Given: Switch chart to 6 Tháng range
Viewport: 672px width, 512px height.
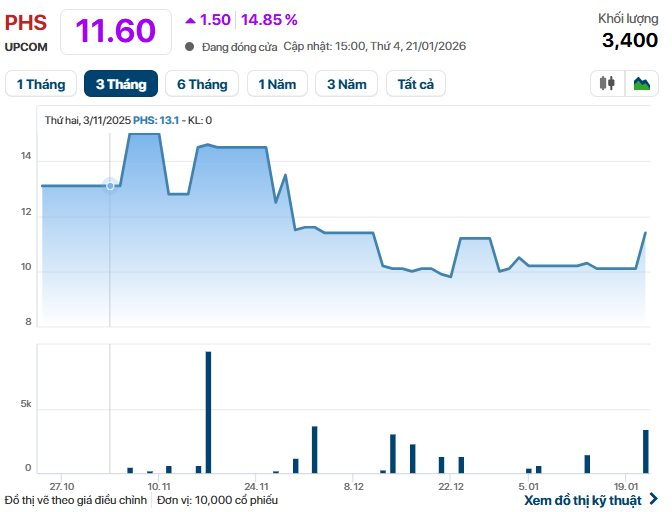Looking at the screenshot, I should 202,84.
